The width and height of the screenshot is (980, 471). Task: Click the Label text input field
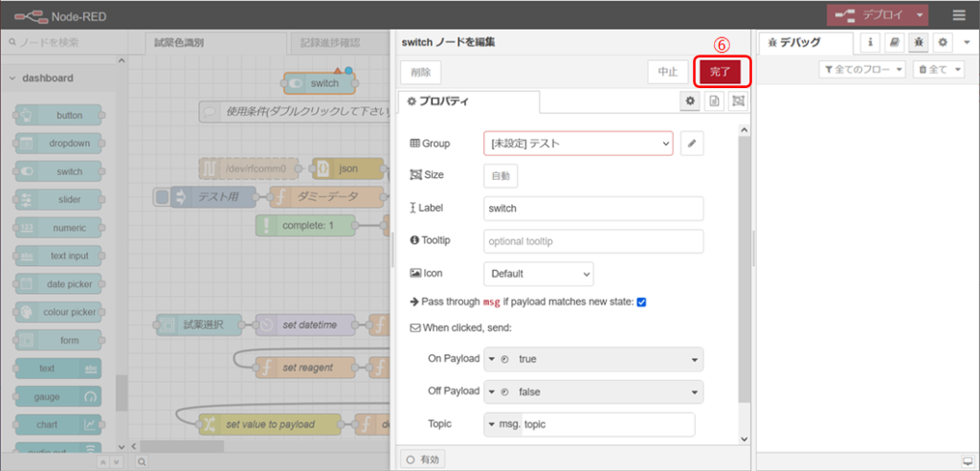(x=593, y=208)
